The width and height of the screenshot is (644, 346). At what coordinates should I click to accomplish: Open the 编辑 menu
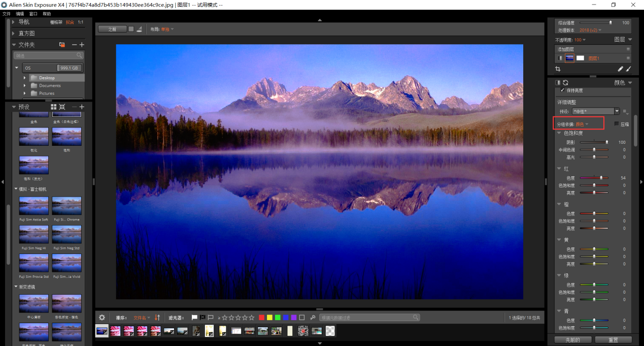coord(20,14)
